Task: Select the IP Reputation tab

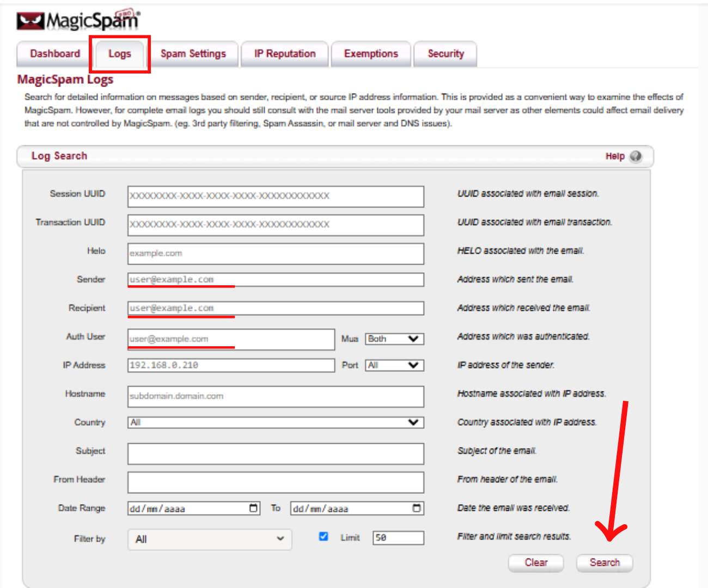Action: 285,54
